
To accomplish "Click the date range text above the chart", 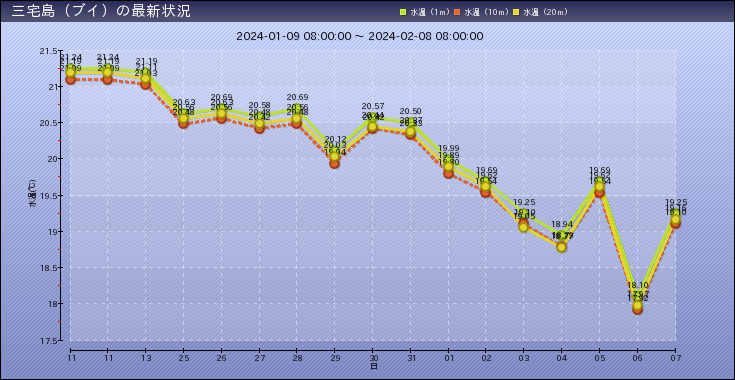I will click(360, 37).
